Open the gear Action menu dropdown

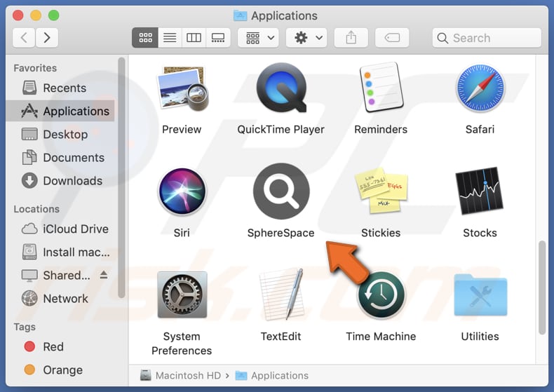(309, 38)
